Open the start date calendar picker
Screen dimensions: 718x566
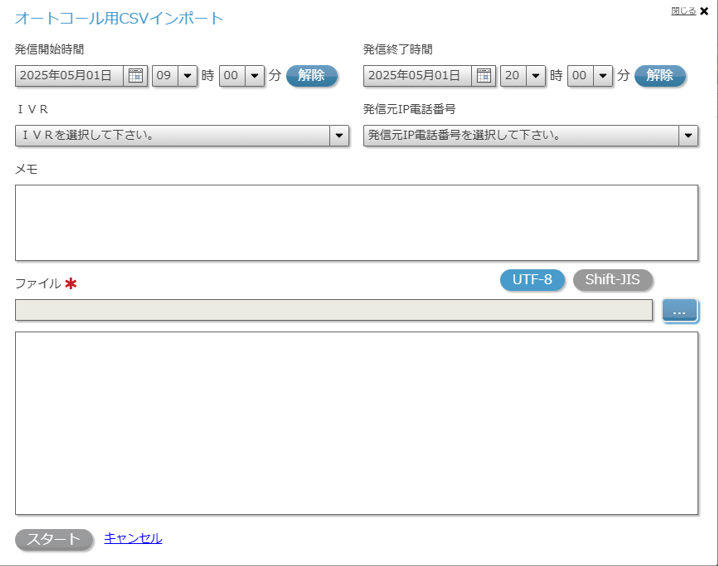click(x=136, y=76)
